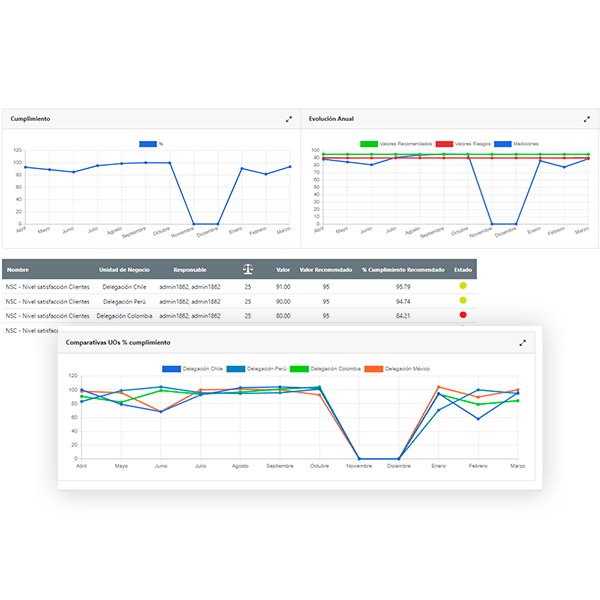Toggle the % series in Cumplimiento legend
Viewport: 600px width, 600px height.
(x=151, y=143)
